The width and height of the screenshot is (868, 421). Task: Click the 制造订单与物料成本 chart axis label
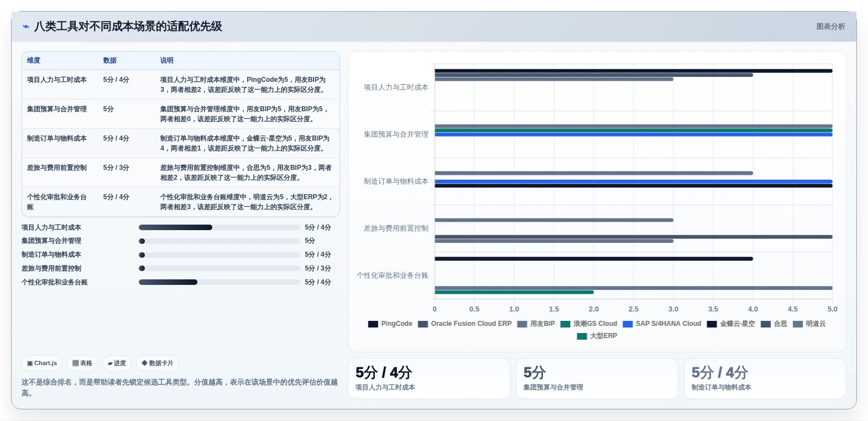pos(396,181)
